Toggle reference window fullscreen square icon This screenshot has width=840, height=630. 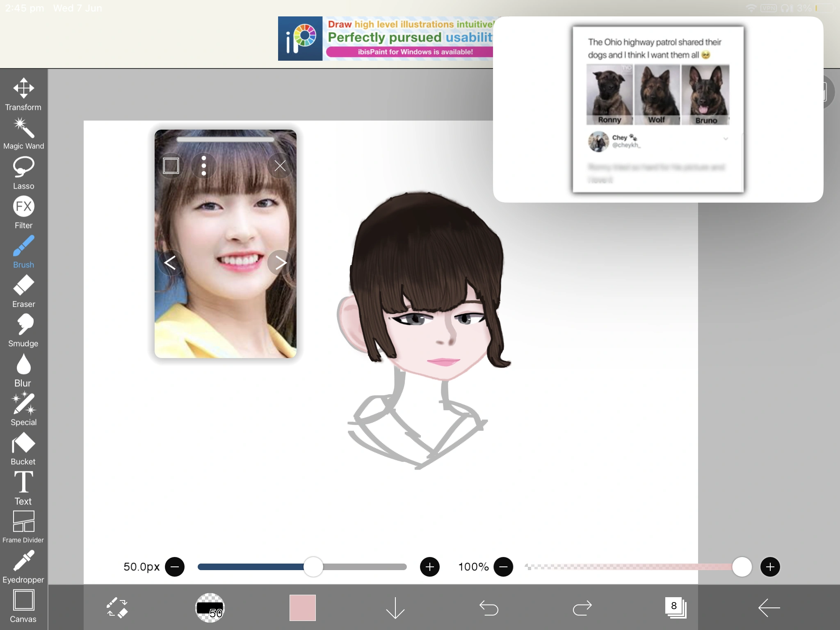171,166
